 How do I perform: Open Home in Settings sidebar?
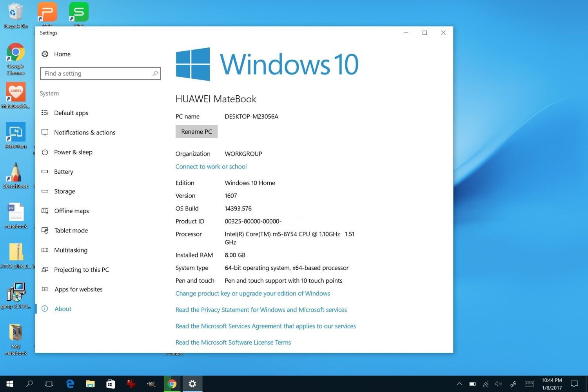point(62,54)
